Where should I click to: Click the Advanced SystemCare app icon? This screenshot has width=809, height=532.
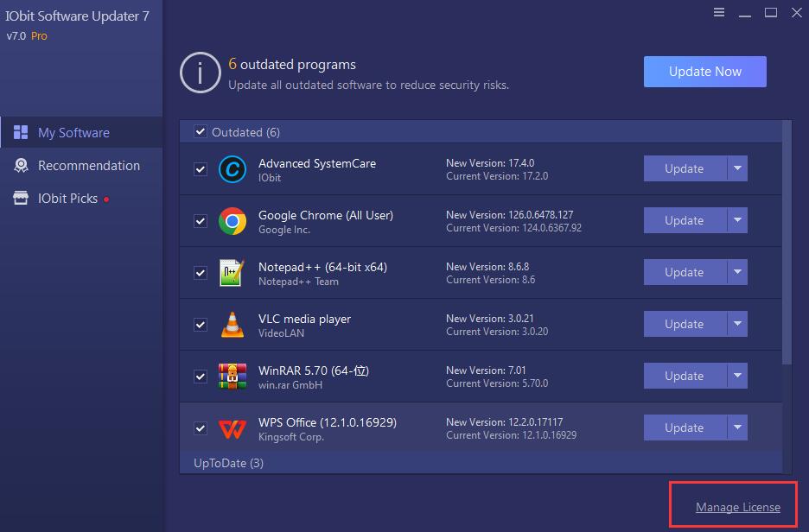[233, 169]
